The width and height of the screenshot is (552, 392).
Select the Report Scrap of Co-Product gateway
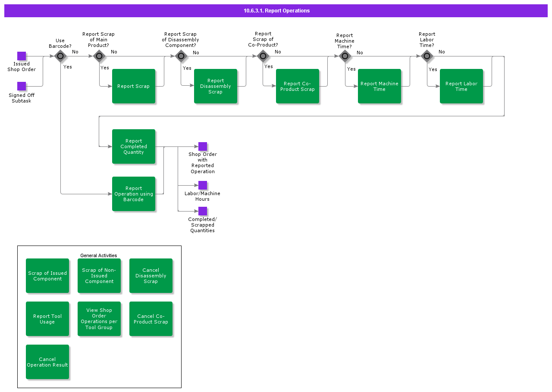tap(263, 56)
